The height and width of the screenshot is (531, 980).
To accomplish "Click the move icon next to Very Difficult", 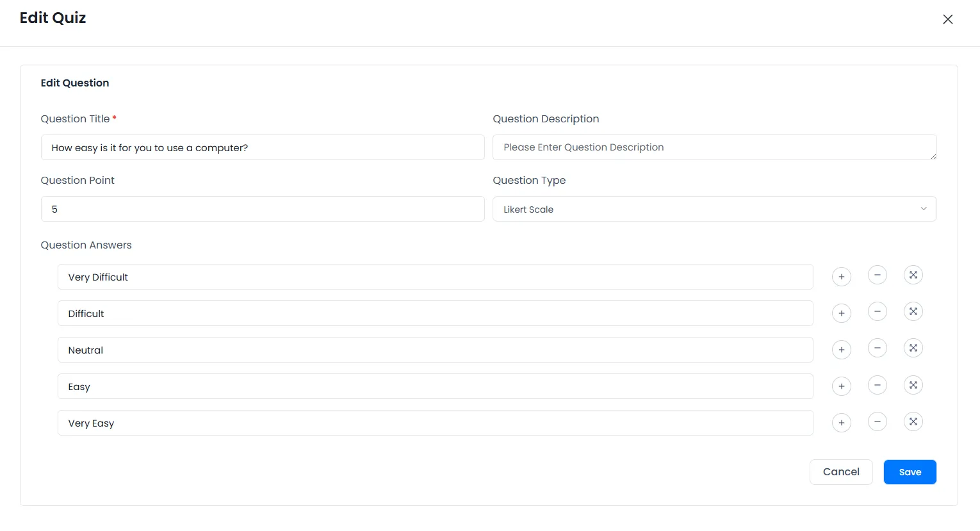I will [913, 274].
